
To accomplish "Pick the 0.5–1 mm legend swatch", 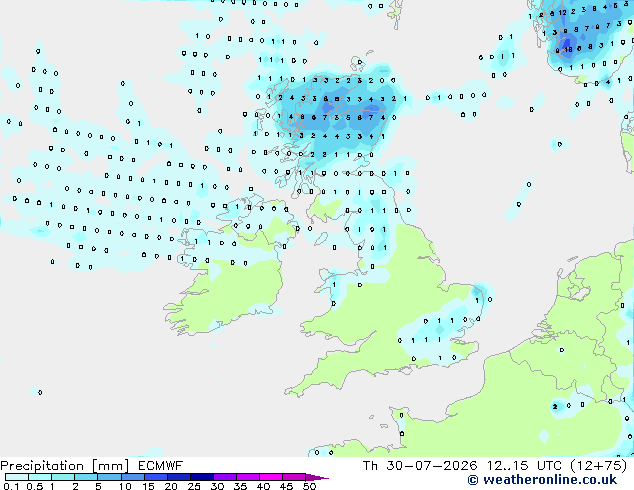I will 40,477.
